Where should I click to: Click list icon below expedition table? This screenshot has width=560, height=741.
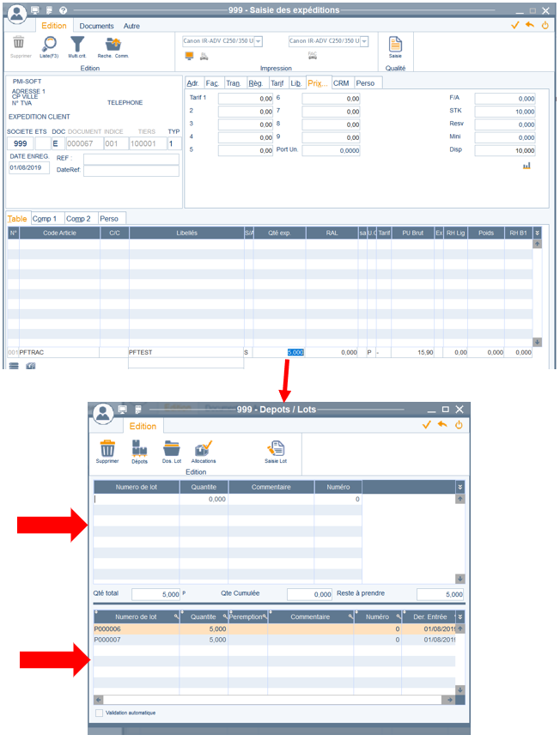click(x=14, y=365)
